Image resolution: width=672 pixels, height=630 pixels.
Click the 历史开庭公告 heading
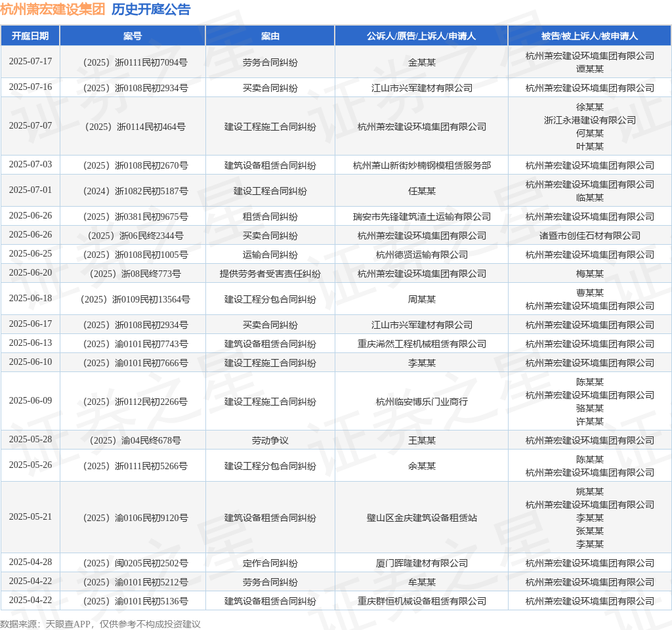coord(151,9)
